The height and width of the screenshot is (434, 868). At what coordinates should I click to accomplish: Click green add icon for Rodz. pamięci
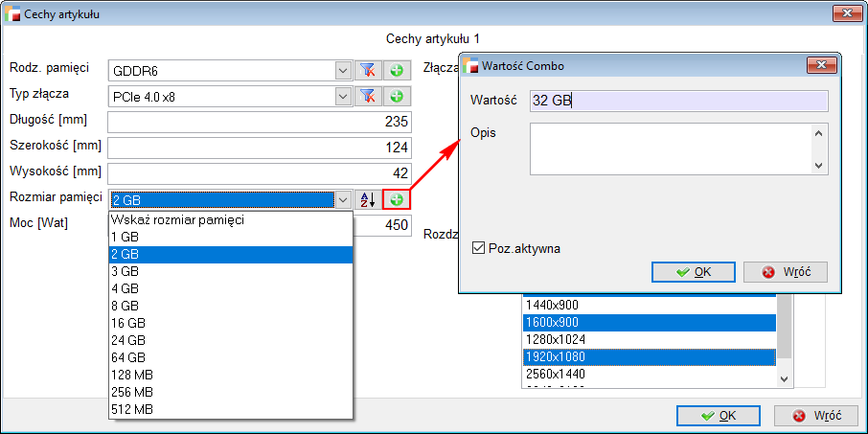pyautogui.click(x=397, y=70)
